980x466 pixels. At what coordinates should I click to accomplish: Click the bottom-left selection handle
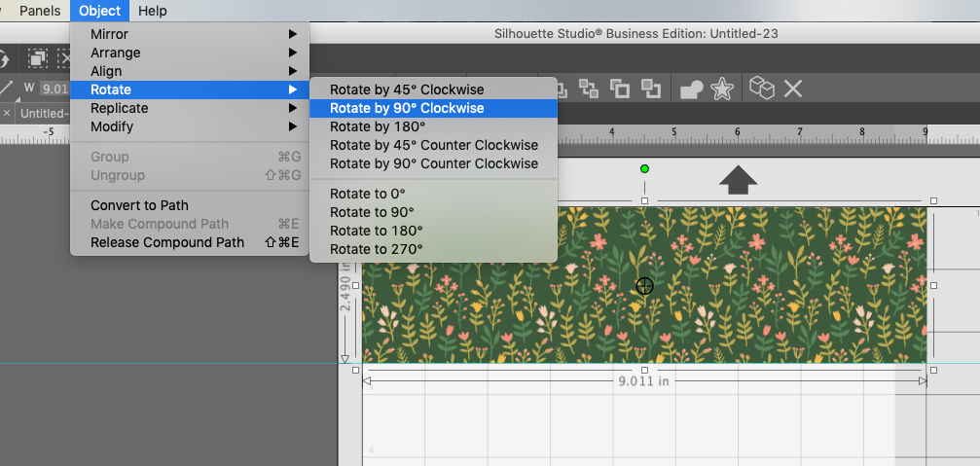355,370
